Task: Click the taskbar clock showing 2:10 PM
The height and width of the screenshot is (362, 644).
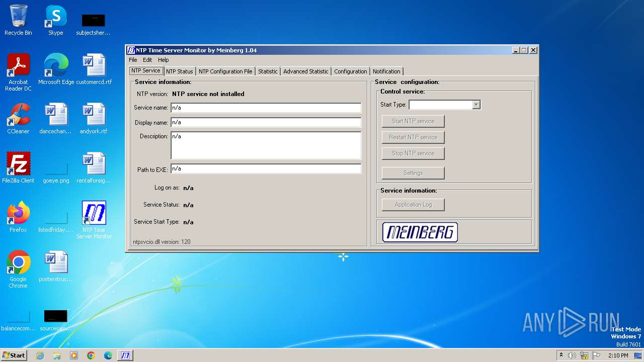Action: pyautogui.click(x=618, y=355)
